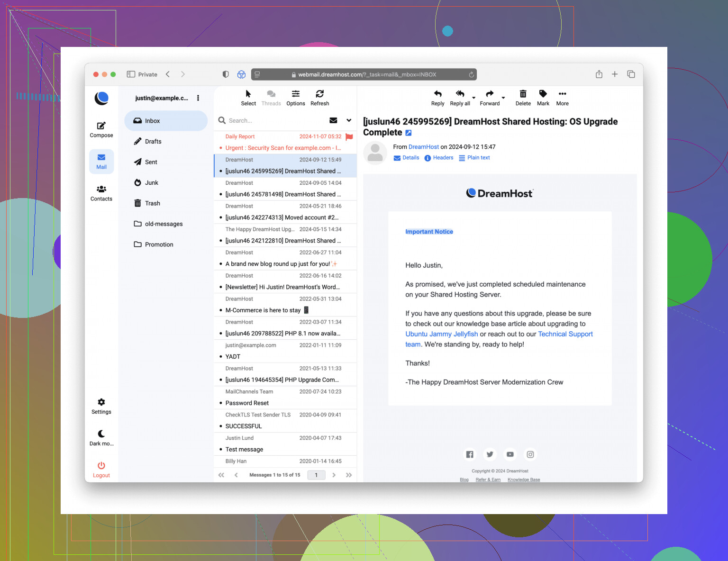Open DreamHost Twitter icon in footer
728x561 pixels.
point(490,454)
